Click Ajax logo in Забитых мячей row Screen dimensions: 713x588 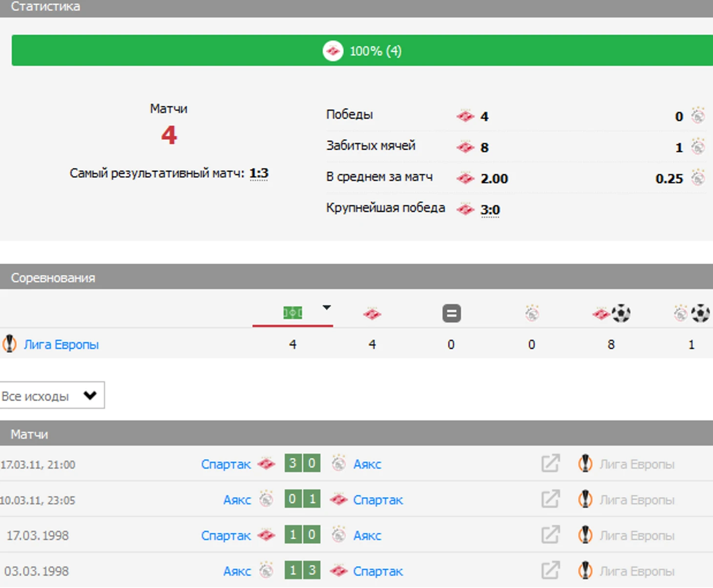[698, 147]
